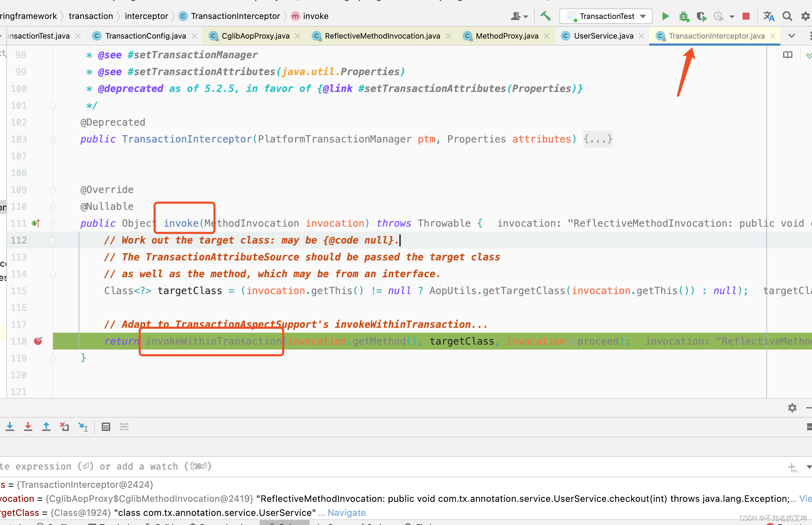Open debug panel settings gear
Image resolution: width=812 pixels, height=525 pixels.
[x=792, y=408]
